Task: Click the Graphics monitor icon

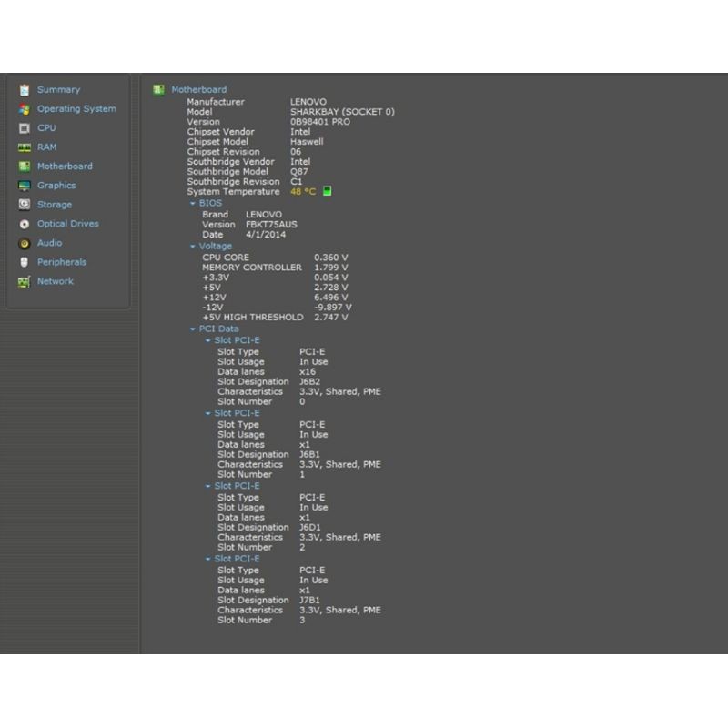Action: click(25, 186)
